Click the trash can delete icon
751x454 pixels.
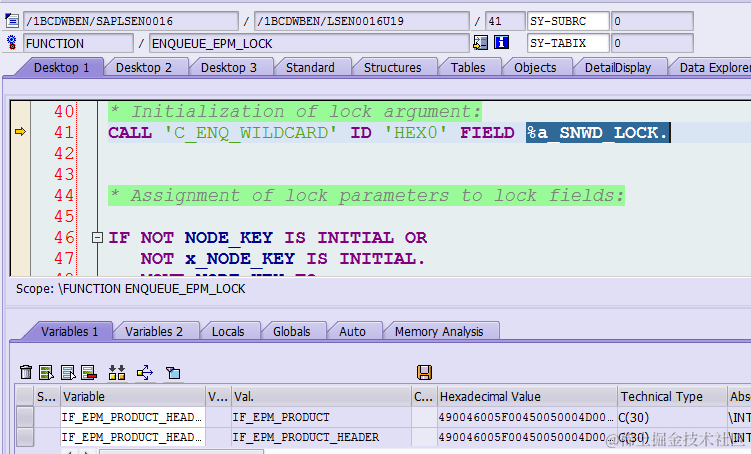[x=26, y=372]
